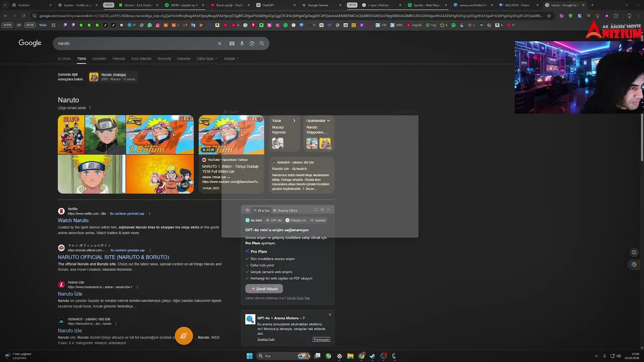Open Monica panel settings gear
Viewport: 644px width, 362px height.
coord(322,210)
